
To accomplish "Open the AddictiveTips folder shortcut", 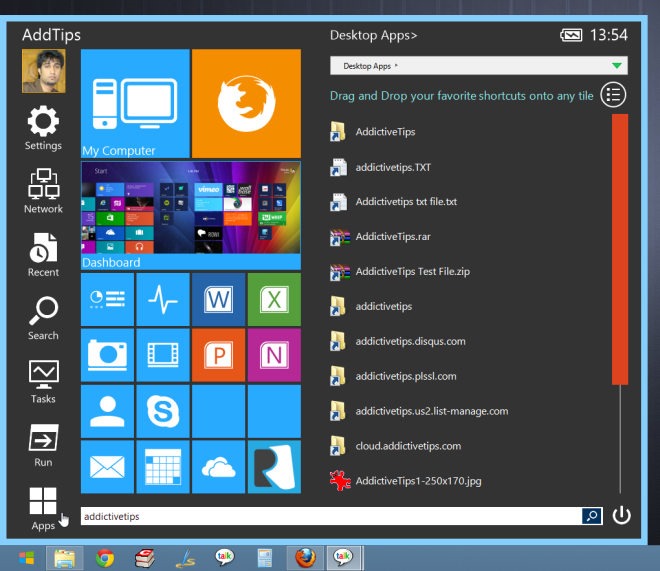I will [x=373, y=132].
